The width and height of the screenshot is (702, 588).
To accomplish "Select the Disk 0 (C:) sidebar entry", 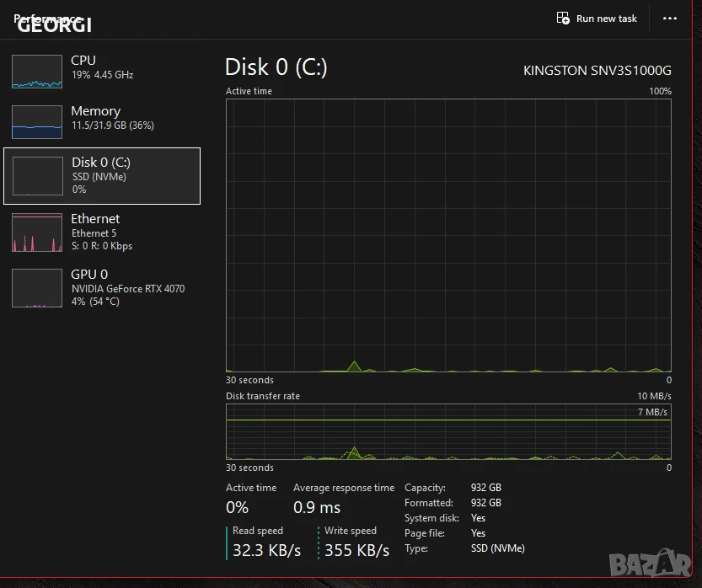I will coord(102,176).
